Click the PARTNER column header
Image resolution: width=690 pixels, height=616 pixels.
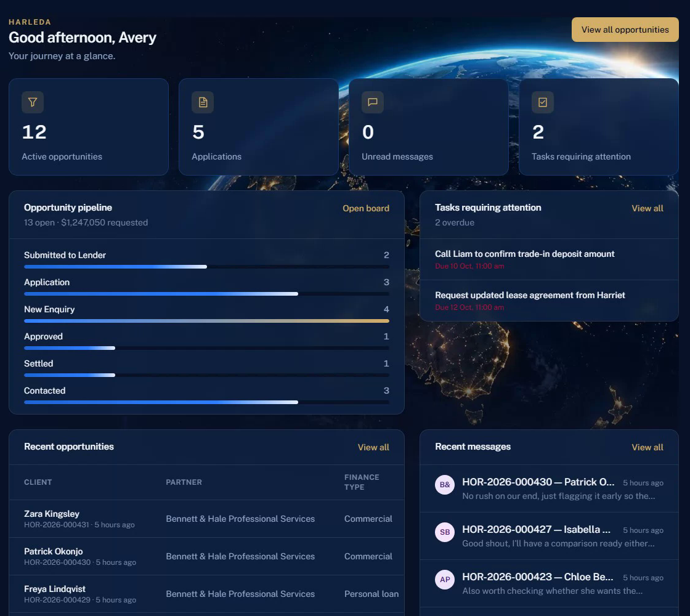click(x=184, y=482)
